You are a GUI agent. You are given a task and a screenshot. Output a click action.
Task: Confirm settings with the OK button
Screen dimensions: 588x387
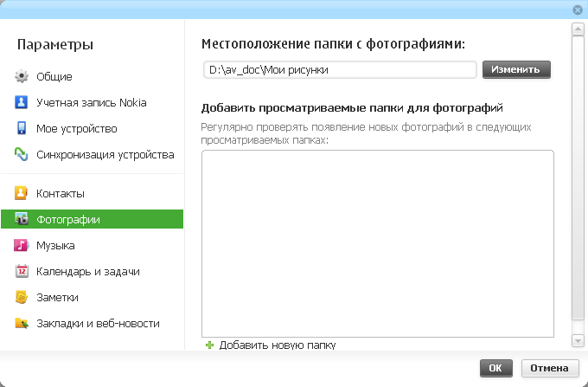495,368
